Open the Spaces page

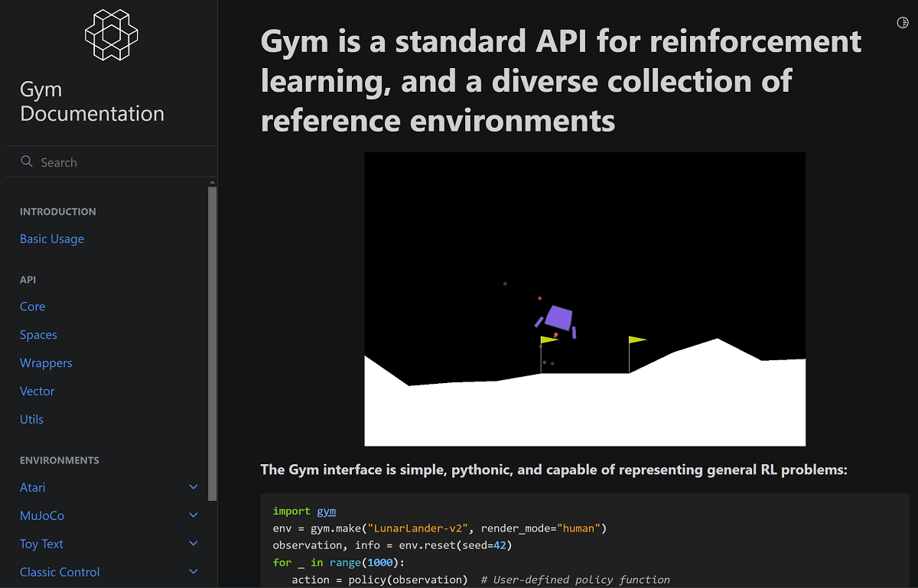pos(38,334)
